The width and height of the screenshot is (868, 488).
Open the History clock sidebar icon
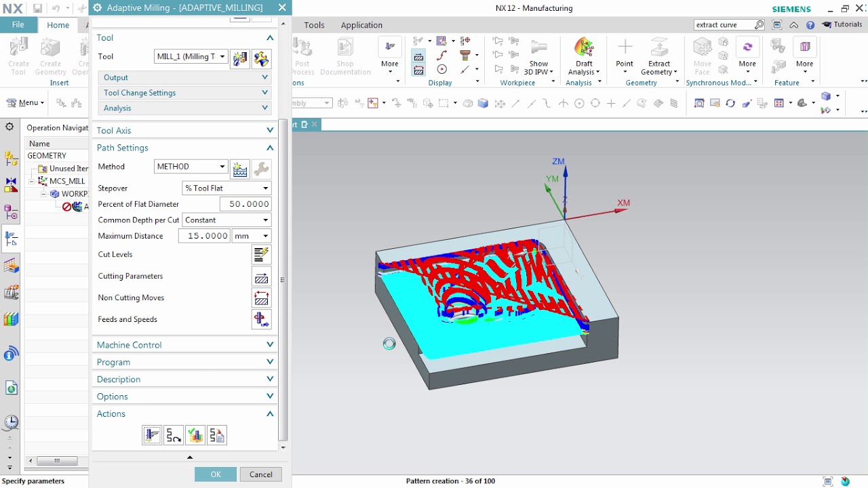[x=11, y=422]
